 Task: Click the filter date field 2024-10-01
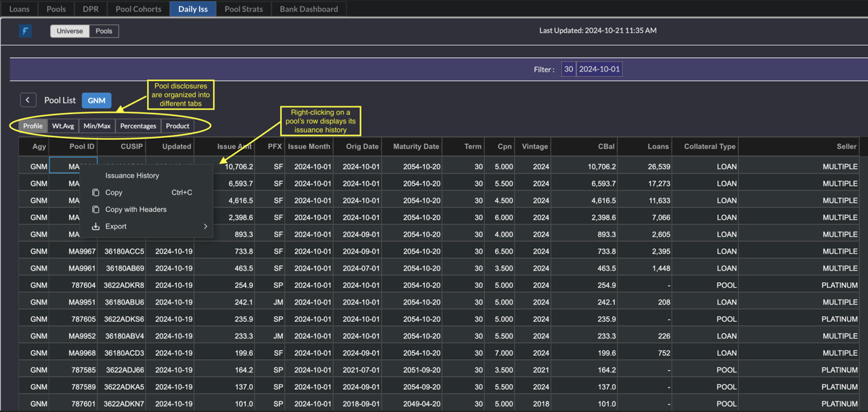(599, 69)
